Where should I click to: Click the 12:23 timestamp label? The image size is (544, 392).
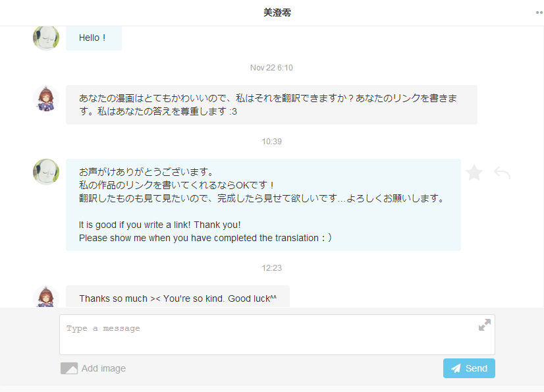tap(271, 268)
